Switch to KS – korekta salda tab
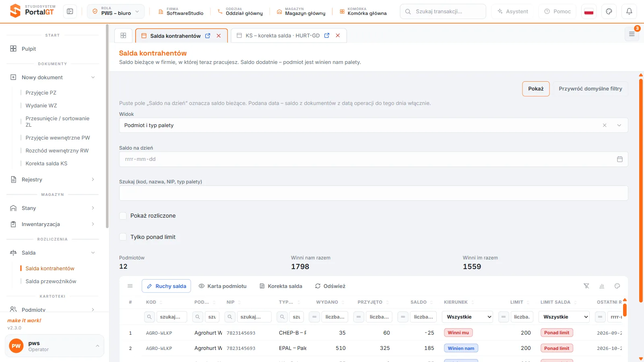 pos(283,35)
